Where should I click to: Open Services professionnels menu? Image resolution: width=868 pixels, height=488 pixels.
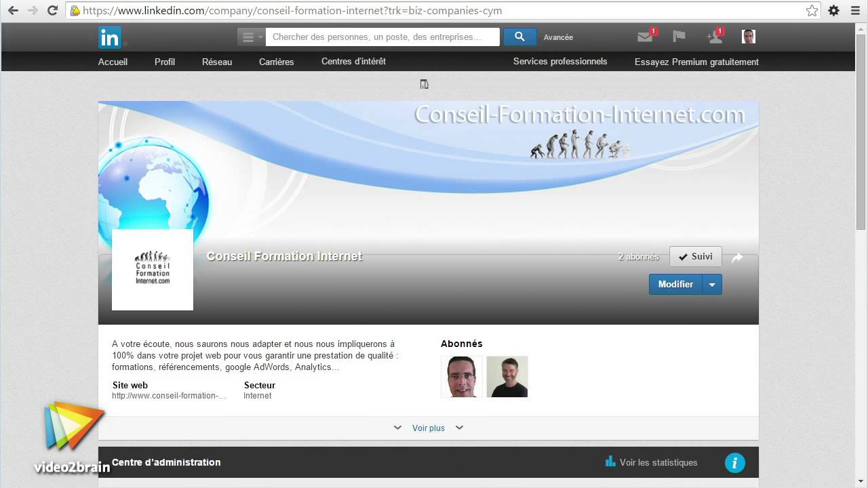[x=560, y=62]
